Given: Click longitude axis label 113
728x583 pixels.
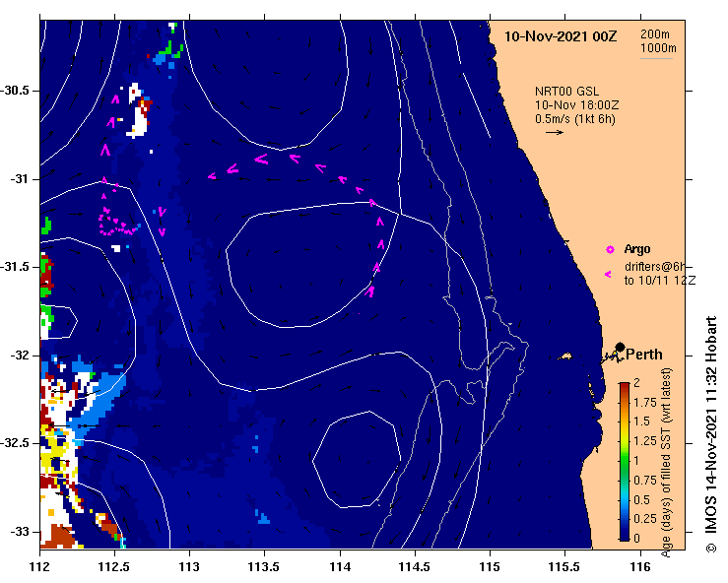Looking at the screenshot, I should pyautogui.click(x=190, y=567).
